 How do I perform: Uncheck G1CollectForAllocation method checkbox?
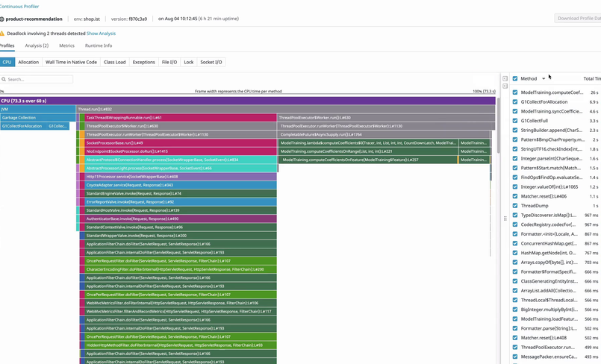[514, 101]
